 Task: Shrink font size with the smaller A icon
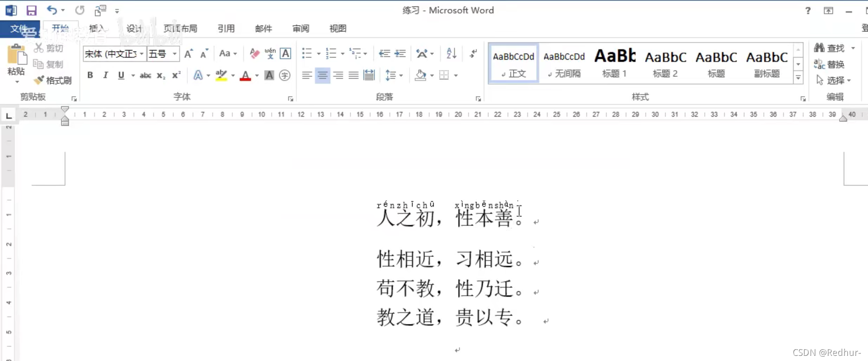coord(204,53)
